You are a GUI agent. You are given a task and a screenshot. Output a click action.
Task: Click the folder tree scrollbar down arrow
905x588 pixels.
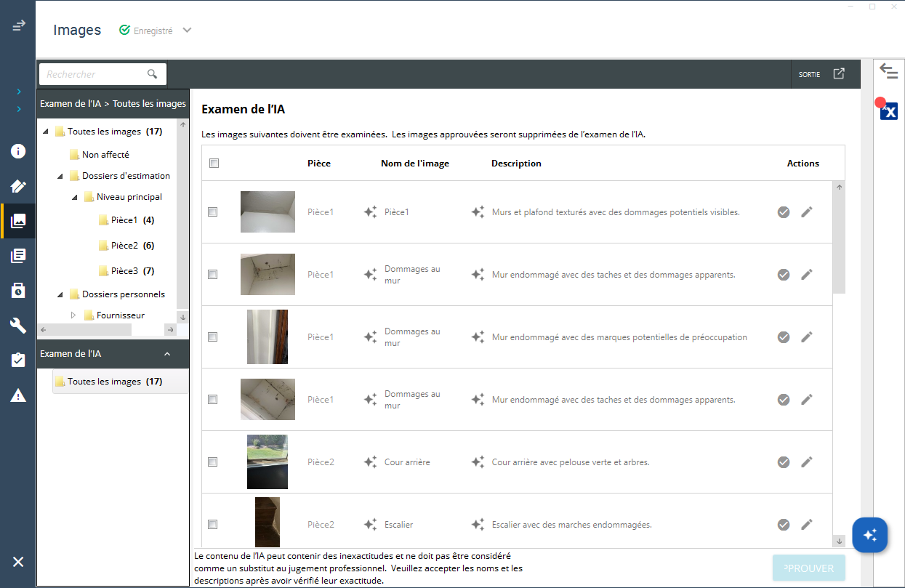coord(182,317)
